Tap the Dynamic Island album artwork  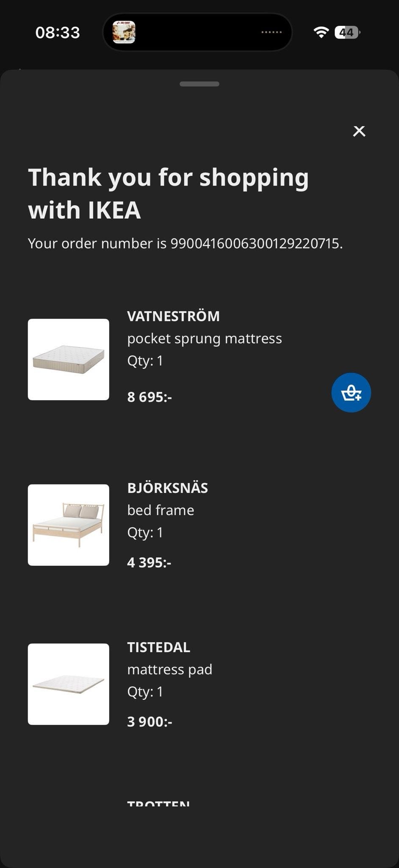click(124, 32)
